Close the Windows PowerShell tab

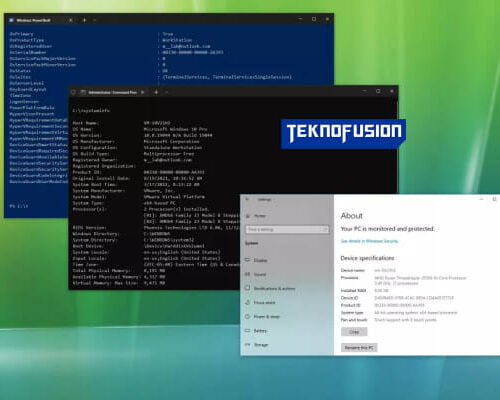click(x=71, y=20)
